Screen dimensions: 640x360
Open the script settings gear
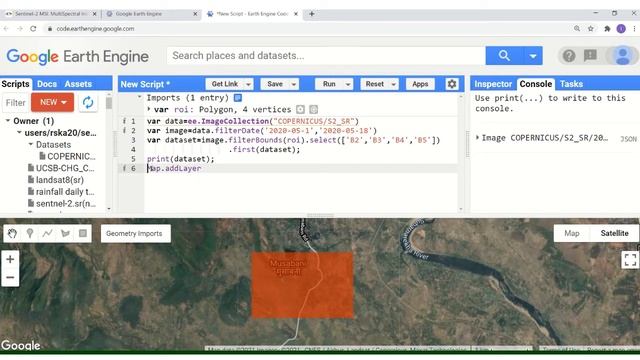451,84
